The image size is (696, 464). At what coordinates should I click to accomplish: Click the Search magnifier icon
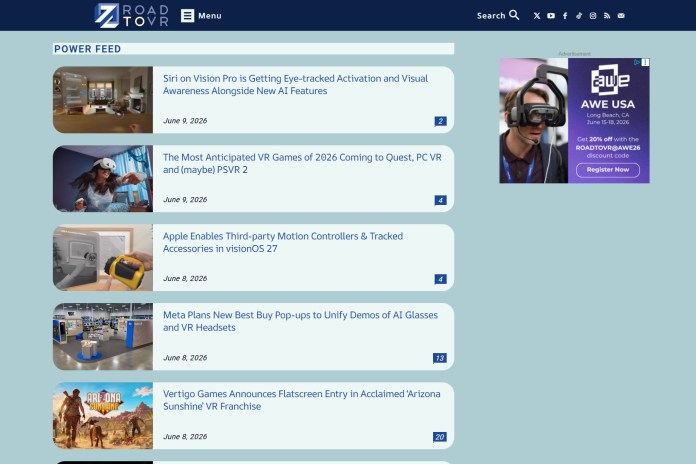(514, 15)
